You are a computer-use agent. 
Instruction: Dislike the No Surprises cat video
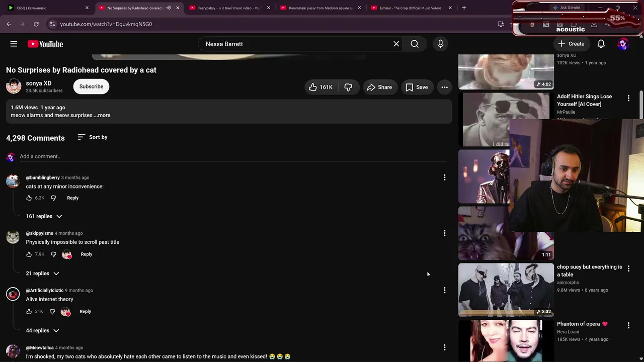coord(348,87)
